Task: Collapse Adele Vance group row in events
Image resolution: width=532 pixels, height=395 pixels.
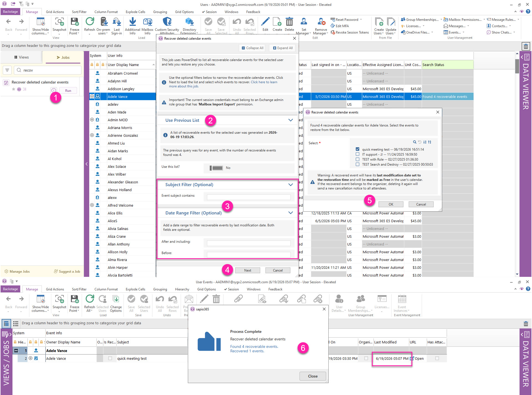Action: 16,351
